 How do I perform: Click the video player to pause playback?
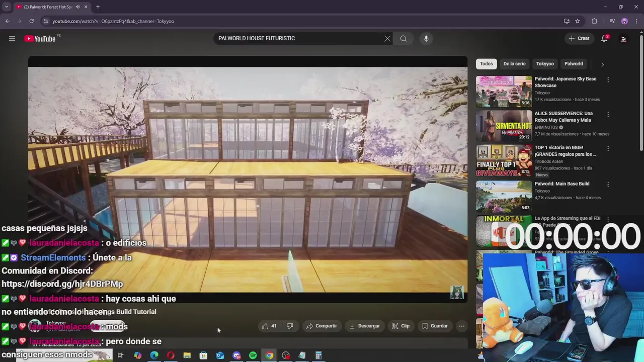pyautogui.click(x=248, y=179)
